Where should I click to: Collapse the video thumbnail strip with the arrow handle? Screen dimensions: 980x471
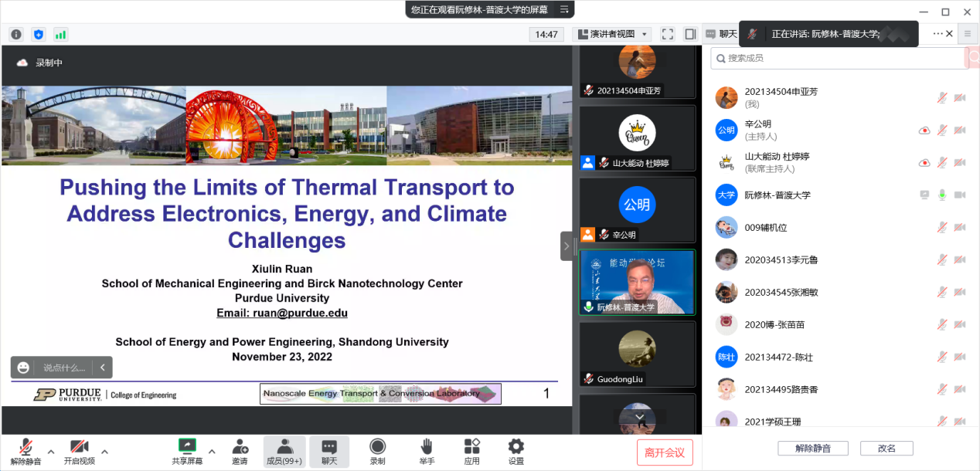point(567,246)
